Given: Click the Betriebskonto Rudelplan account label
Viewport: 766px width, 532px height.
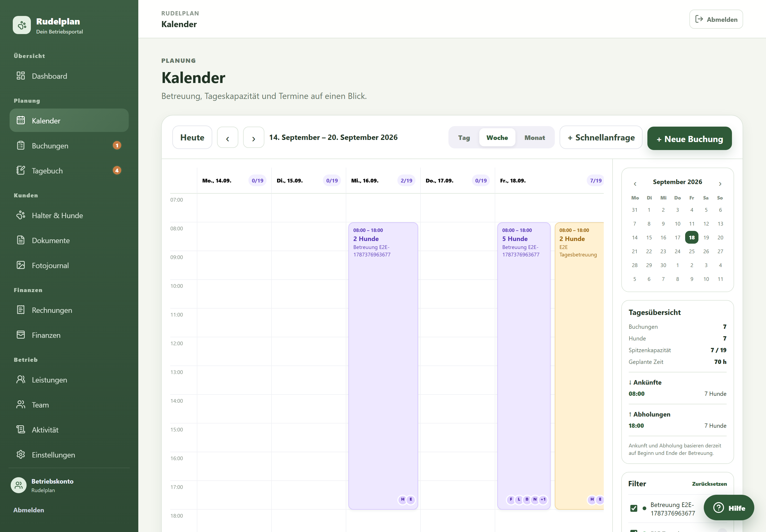Looking at the screenshot, I should point(52,485).
